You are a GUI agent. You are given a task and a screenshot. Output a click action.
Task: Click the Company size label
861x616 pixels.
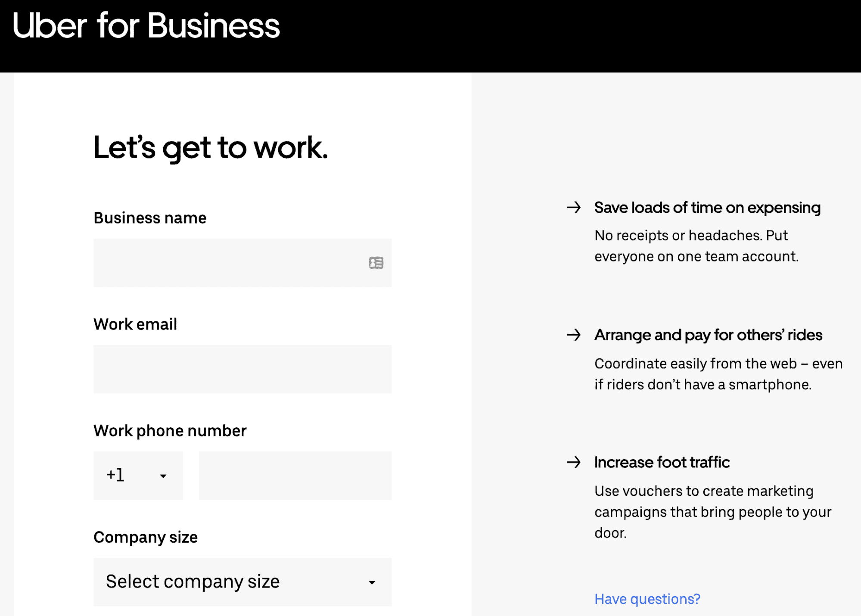[x=146, y=537]
